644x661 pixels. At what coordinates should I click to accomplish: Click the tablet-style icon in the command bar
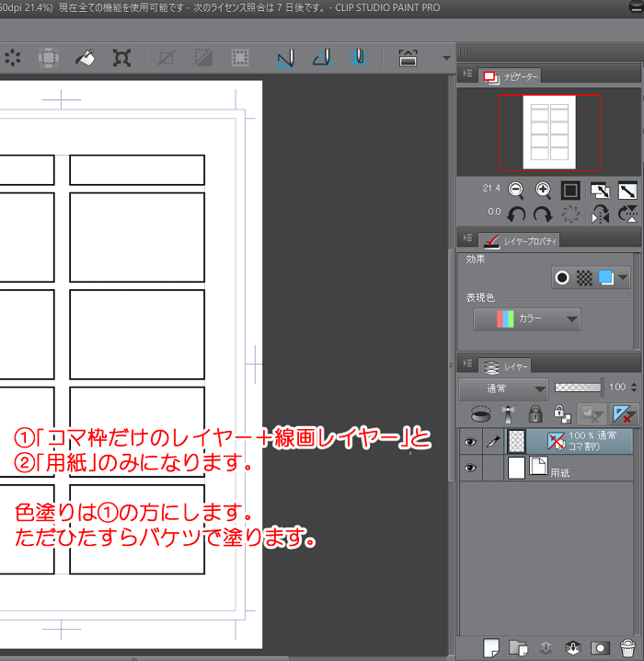point(408,58)
